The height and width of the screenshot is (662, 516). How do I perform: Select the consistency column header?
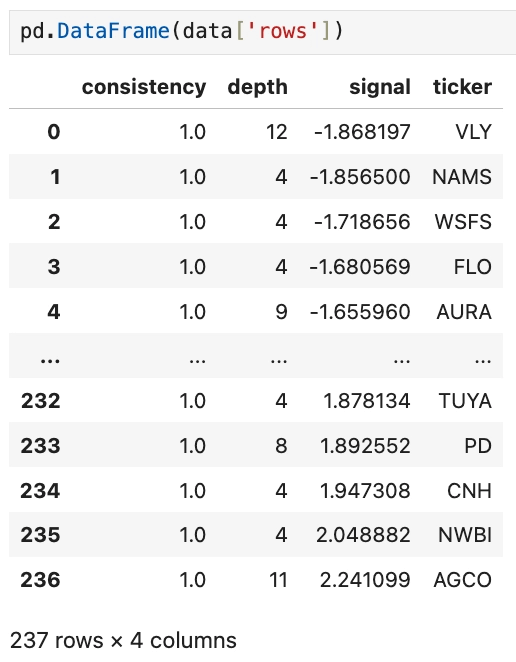[x=144, y=87]
